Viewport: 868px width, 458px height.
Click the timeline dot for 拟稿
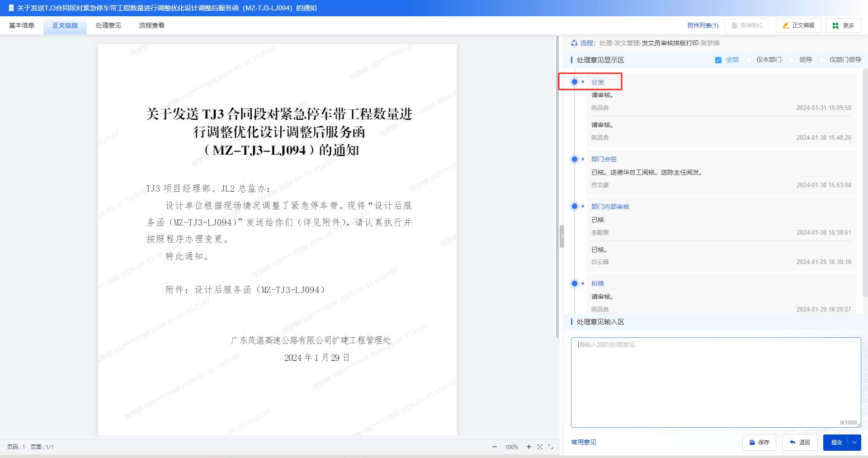pos(575,283)
